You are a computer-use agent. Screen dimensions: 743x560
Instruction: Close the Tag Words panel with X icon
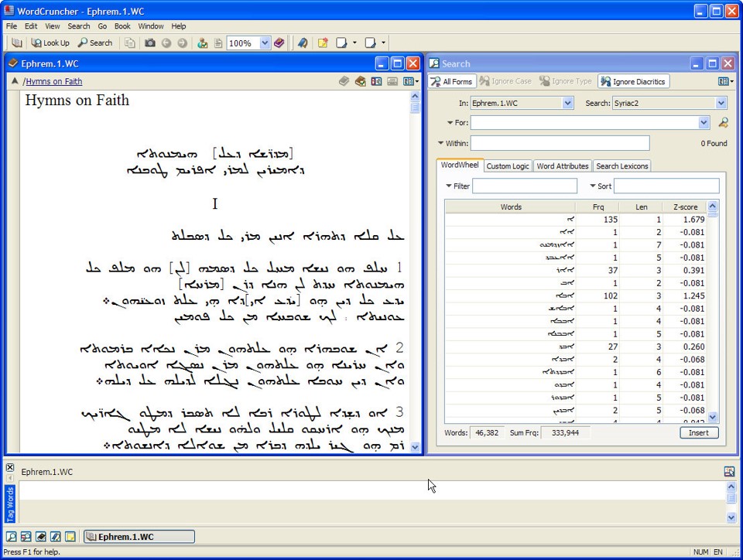[10, 467]
